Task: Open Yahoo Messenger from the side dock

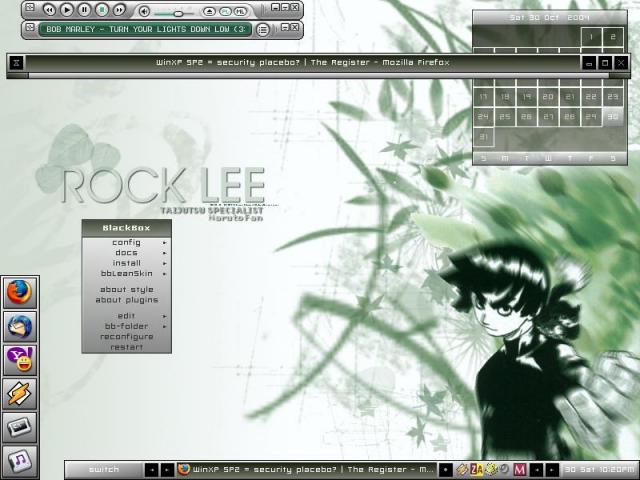Action: pyautogui.click(x=20, y=360)
